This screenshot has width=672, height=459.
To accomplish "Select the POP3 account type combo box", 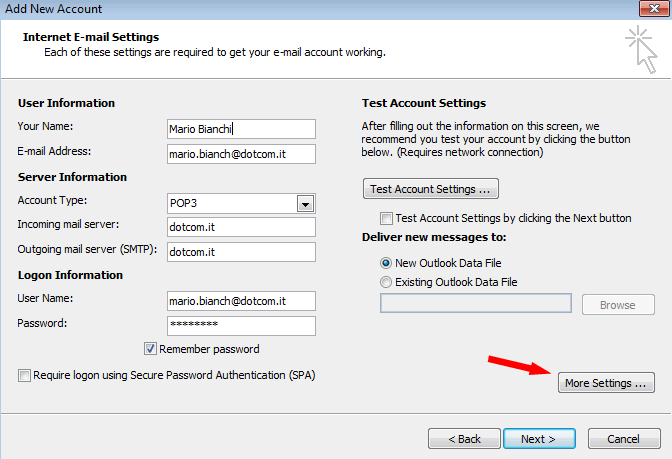I will click(x=241, y=204).
